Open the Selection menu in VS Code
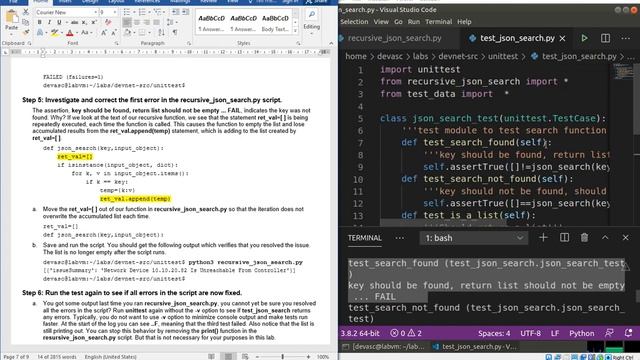This screenshot has height=360, width=640. (354, 22)
